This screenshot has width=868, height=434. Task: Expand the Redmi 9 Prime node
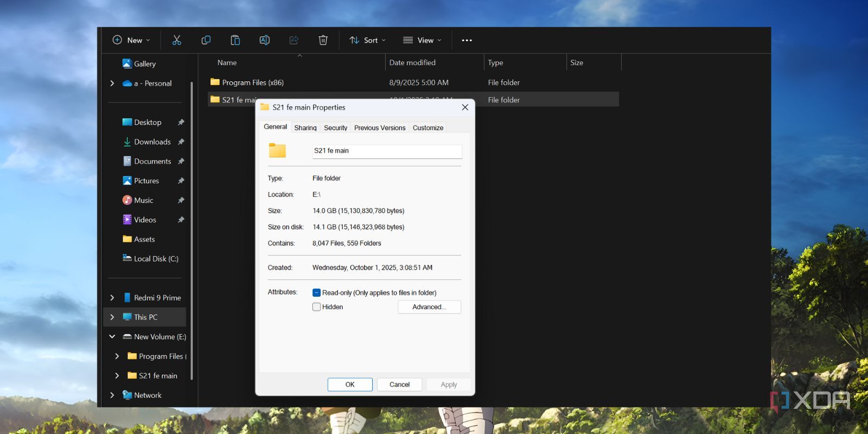point(112,298)
